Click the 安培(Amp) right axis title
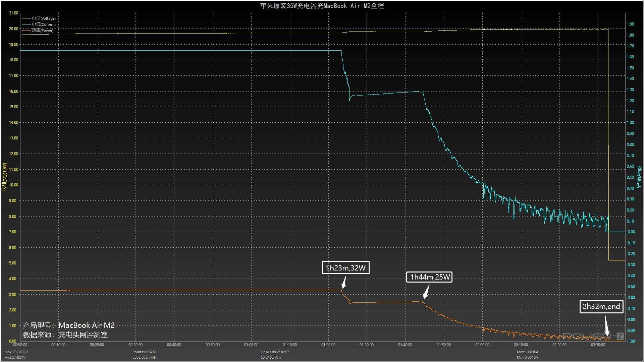 [x=639, y=177]
